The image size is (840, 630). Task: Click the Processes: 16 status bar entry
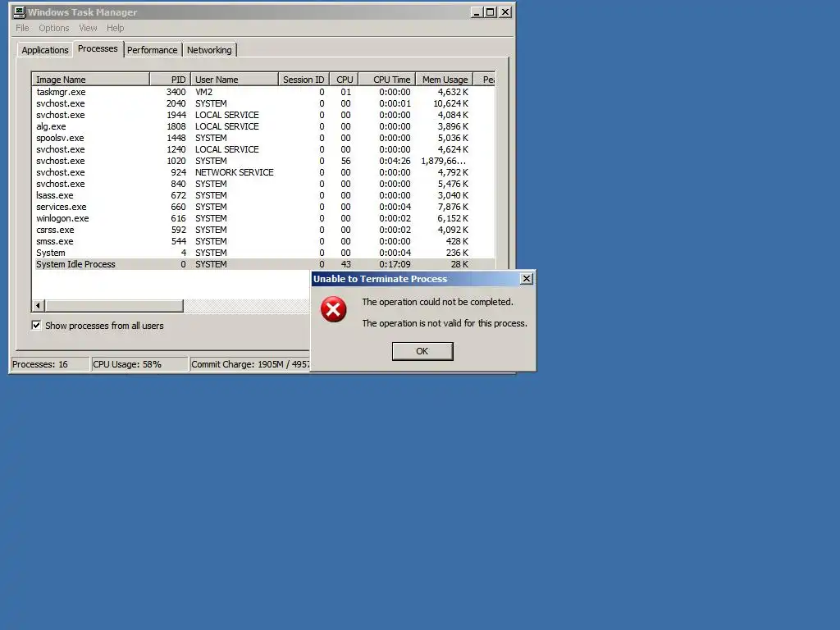click(x=50, y=364)
